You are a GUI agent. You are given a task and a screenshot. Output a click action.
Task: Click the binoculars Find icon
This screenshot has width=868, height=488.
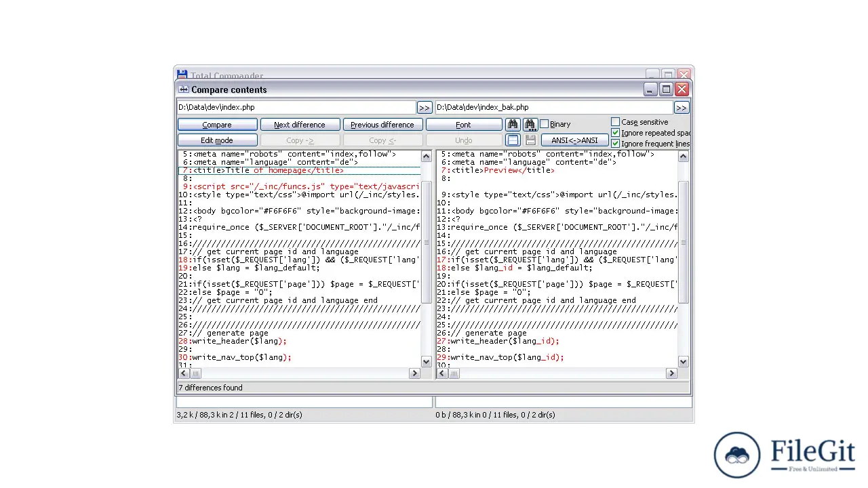pyautogui.click(x=513, y=124)
